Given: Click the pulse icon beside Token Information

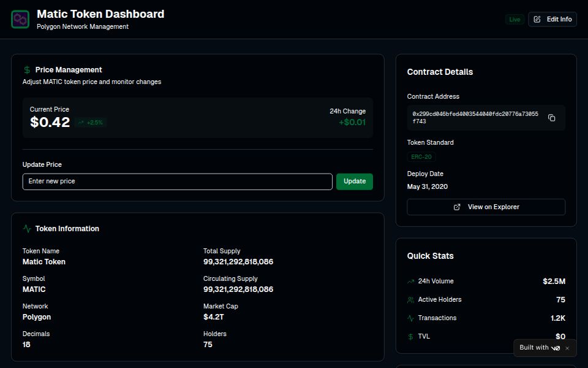Looking at the screenshot, I should coord(27,229).
